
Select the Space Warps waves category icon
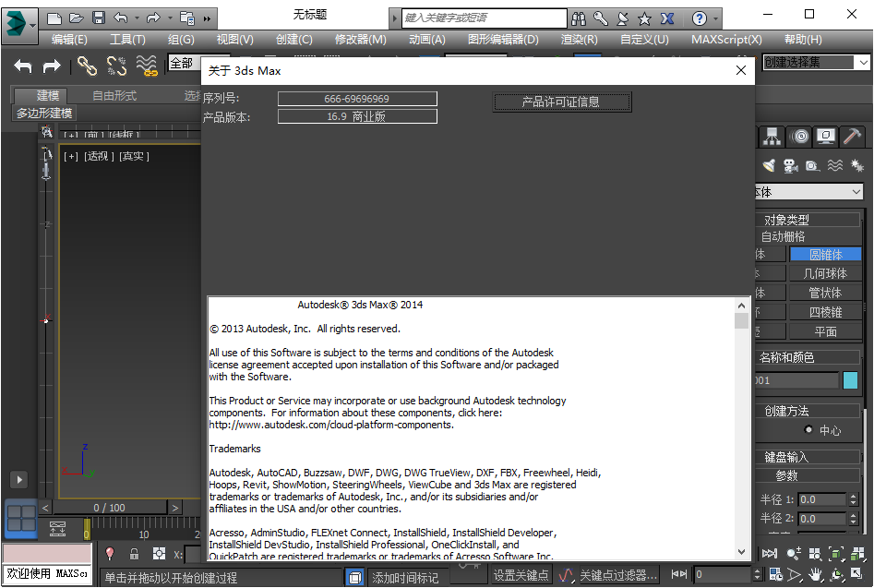tap(835, 165)
